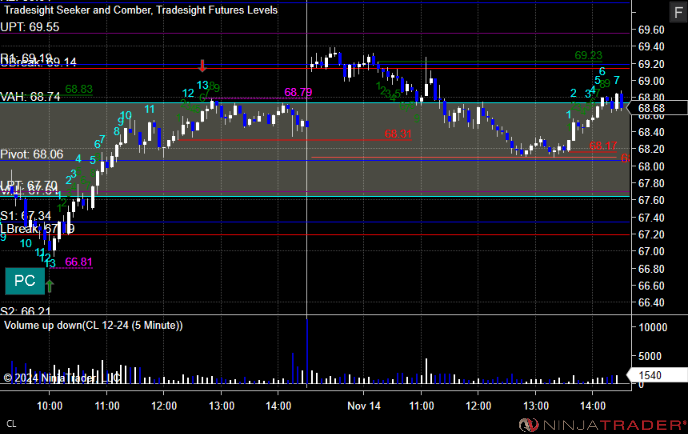688x434 pixels.
Task: Click the VAH: 68.74 level label
Action: (30, 97)
